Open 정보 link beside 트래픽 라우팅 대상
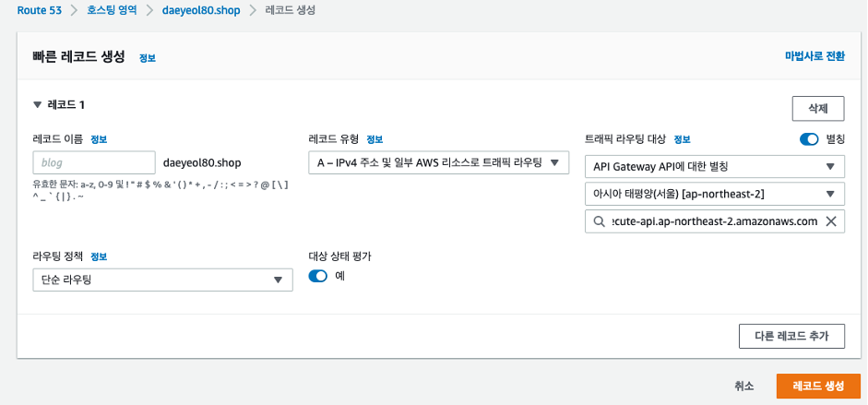This screenshot has width=868, height=405. [682, 139]
